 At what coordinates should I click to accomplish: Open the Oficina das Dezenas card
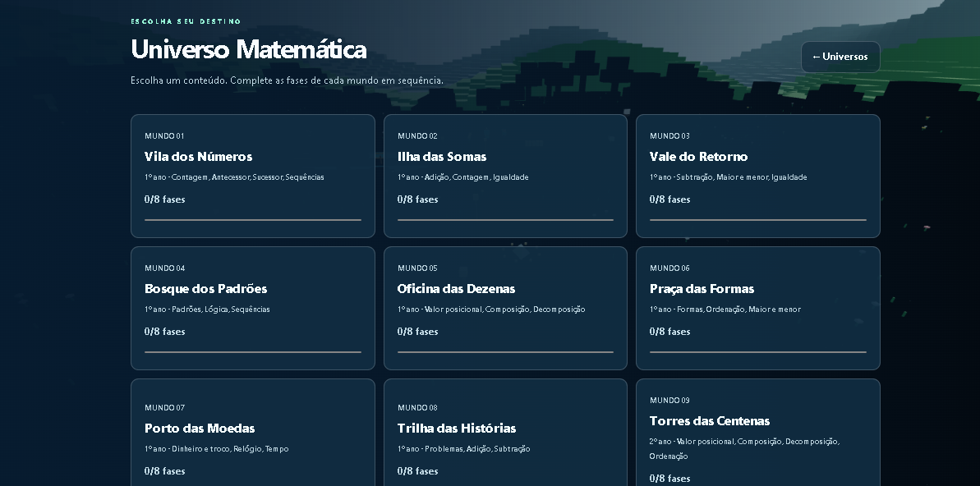click(x=505, y=308)
